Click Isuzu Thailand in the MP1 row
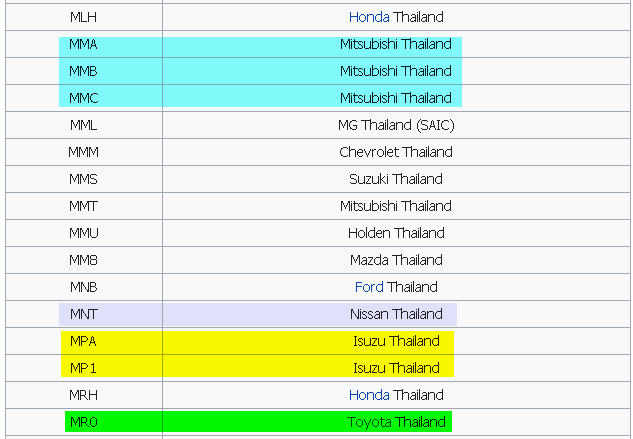The image size is (633, 439). coord(396,368)
